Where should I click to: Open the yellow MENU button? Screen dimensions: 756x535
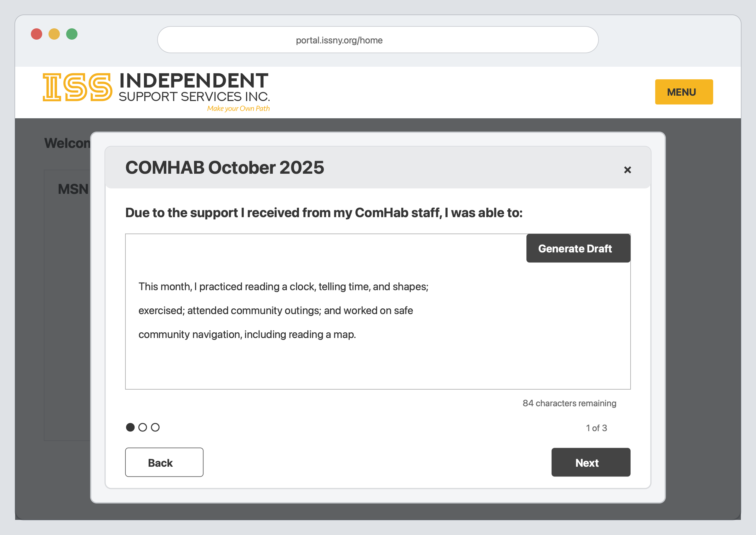pyautogui.click(x=684, y=92)
